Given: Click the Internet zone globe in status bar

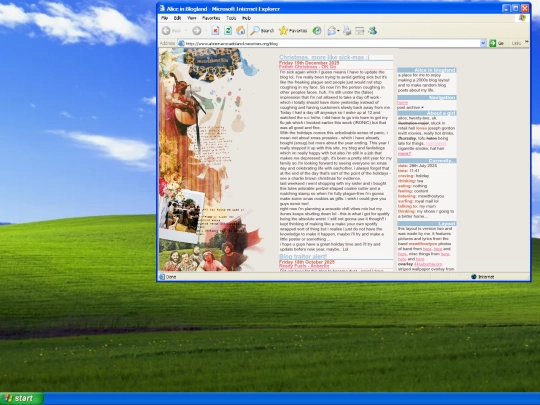Looking at the screenshot, I should (x=474, y=277).
